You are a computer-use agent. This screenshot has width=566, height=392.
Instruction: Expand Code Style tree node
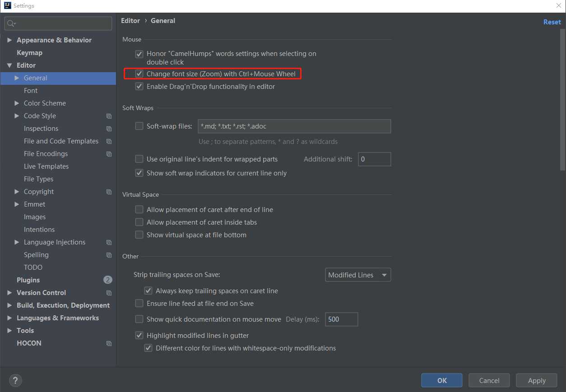coord(17,116)
